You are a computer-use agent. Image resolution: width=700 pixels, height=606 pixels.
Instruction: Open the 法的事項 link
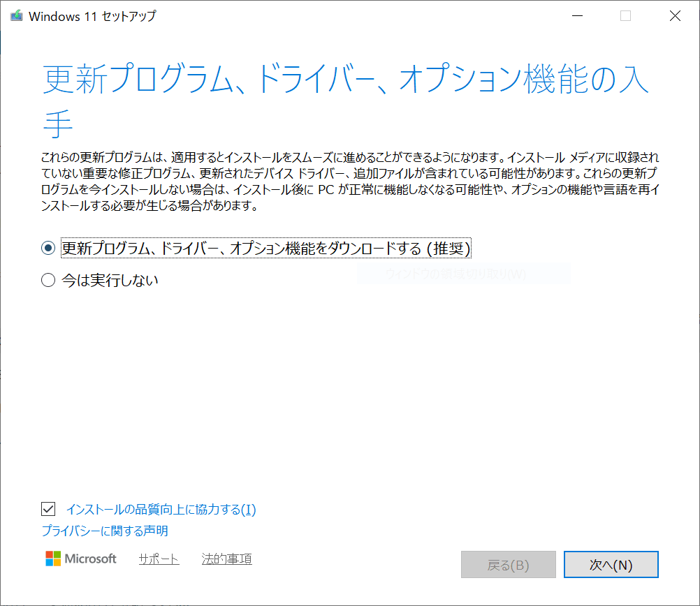[226, 559]
